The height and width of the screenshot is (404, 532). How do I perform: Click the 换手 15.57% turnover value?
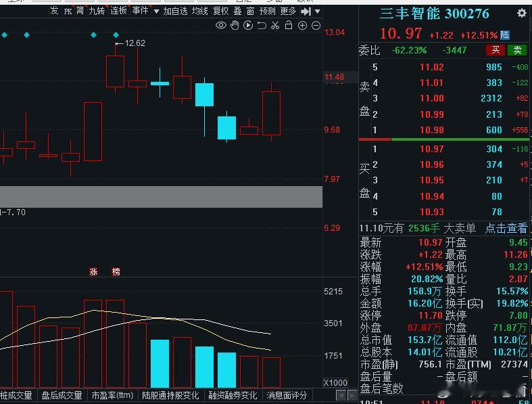click(x=512, y=291)
